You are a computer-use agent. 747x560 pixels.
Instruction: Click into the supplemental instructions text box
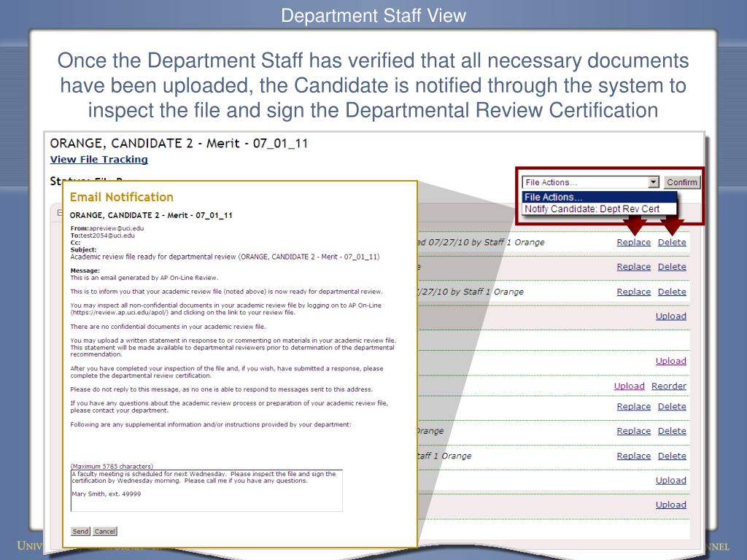[x=206, y=491]
